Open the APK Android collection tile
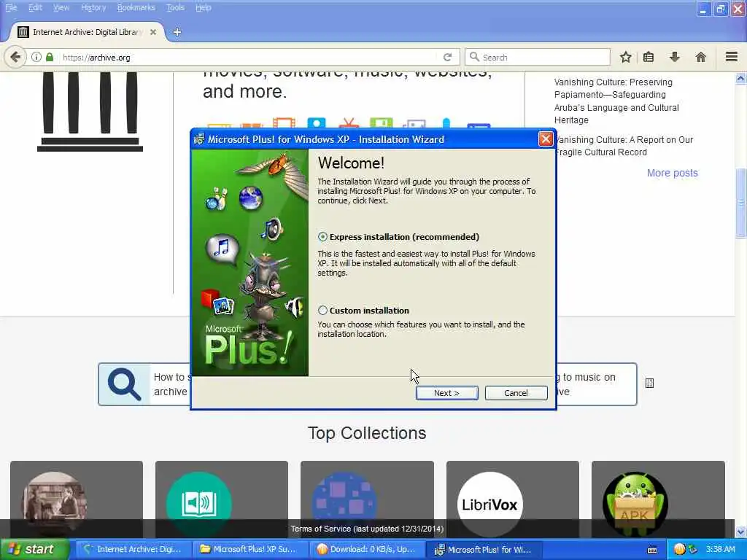The image size is (747, 560). pos(658,499)
